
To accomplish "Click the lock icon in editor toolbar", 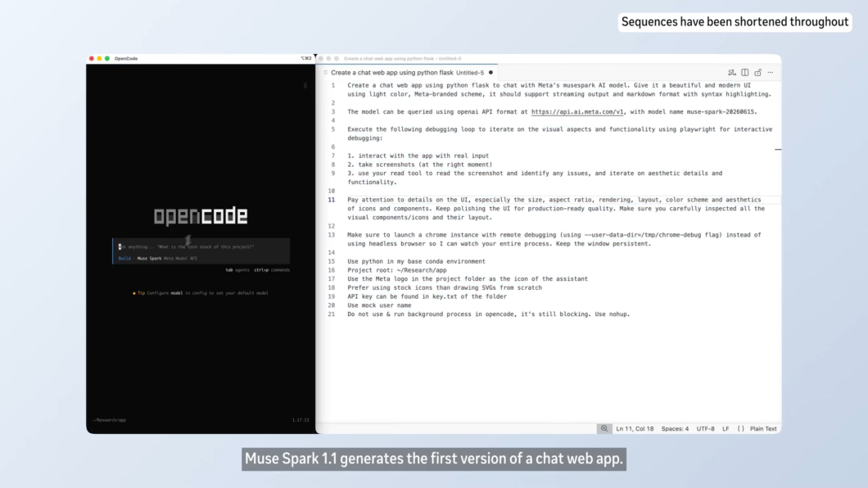I will 757,73.
